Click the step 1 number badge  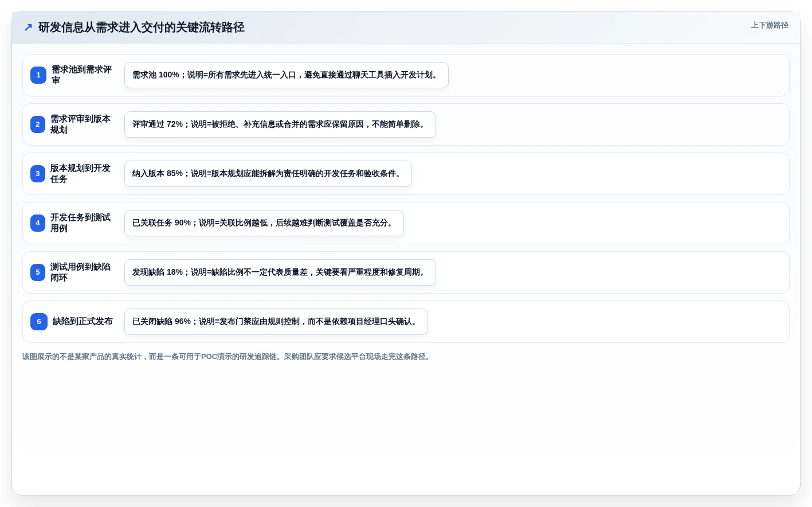pyautogui.click(x=38, y=75)
